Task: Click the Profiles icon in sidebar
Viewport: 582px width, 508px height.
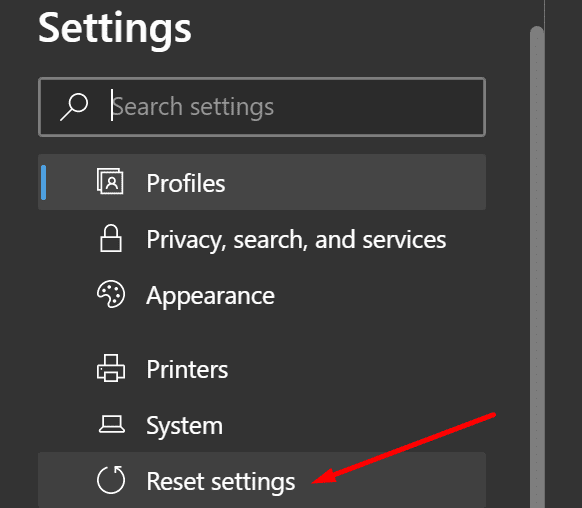Action: tap(110, 181)
